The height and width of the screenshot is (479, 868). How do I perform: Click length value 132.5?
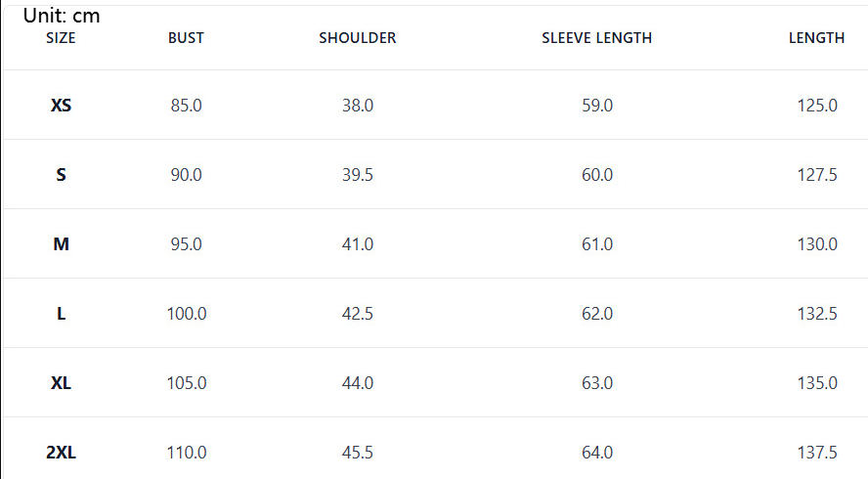coord(817,314)
